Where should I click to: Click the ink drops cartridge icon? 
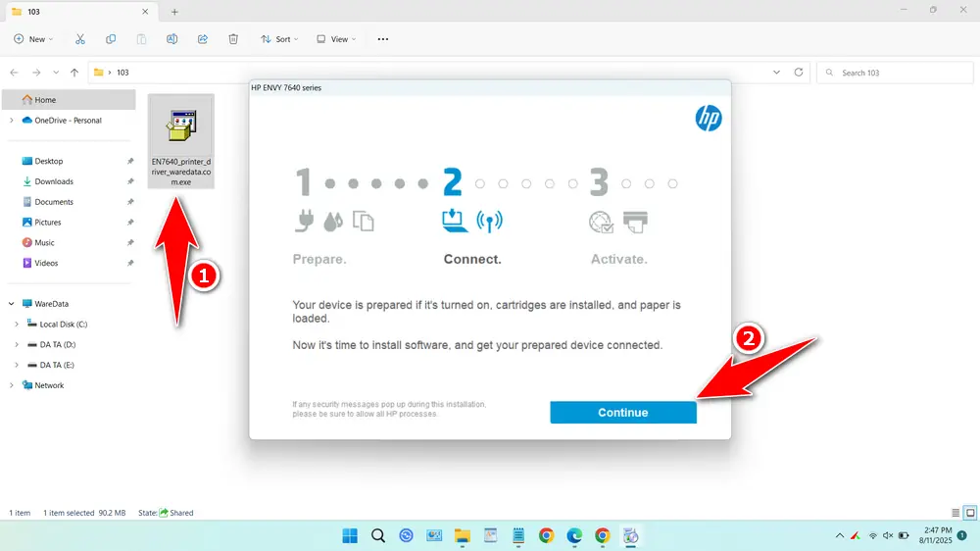tap(333, 222)
